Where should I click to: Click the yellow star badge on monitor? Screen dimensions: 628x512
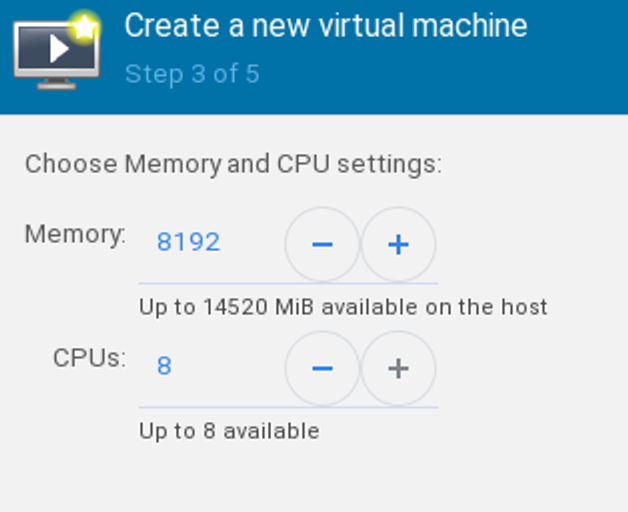click(84, 27)
